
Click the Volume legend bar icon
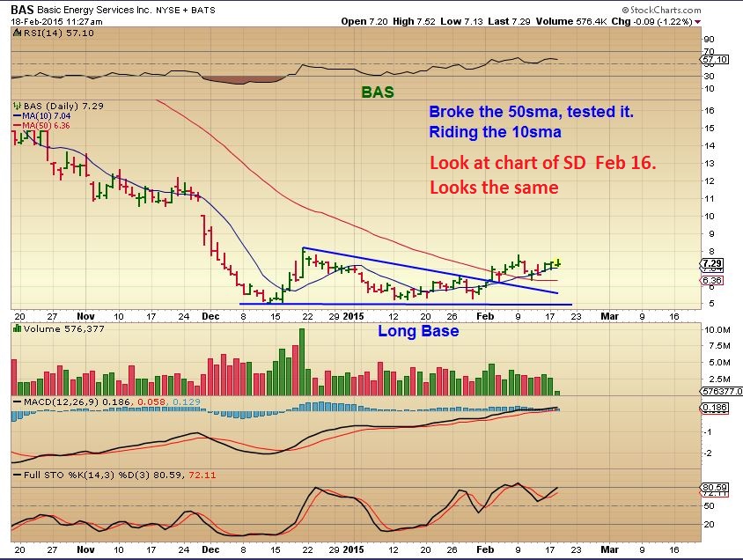click(x=17, y=328)
